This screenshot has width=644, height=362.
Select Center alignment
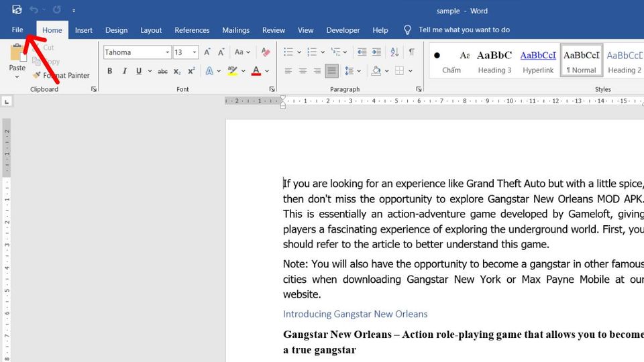[x=303, y=71]
